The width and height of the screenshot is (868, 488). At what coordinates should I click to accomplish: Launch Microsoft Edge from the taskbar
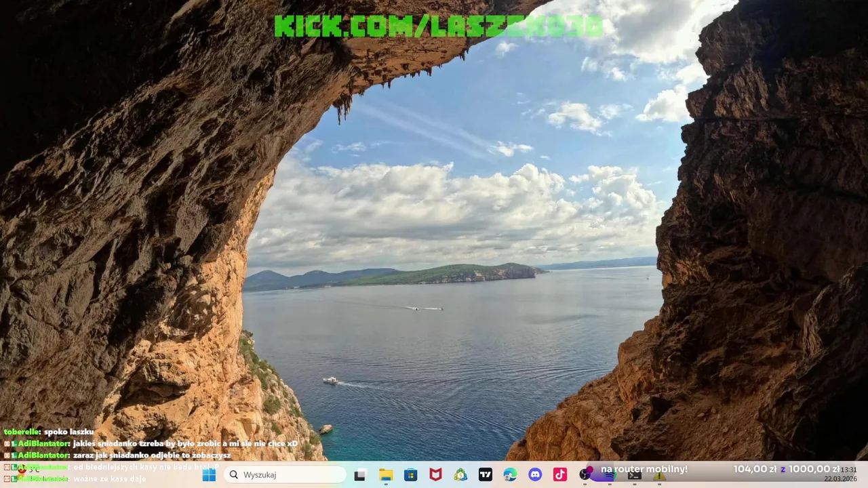pyautogui.click(x=511, y=475)
